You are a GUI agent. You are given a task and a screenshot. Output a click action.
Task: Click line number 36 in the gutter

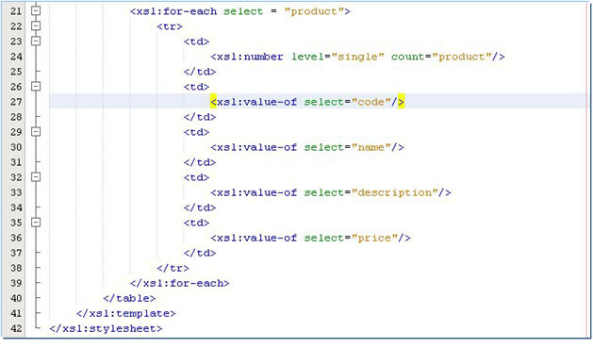tap(16, 238)
